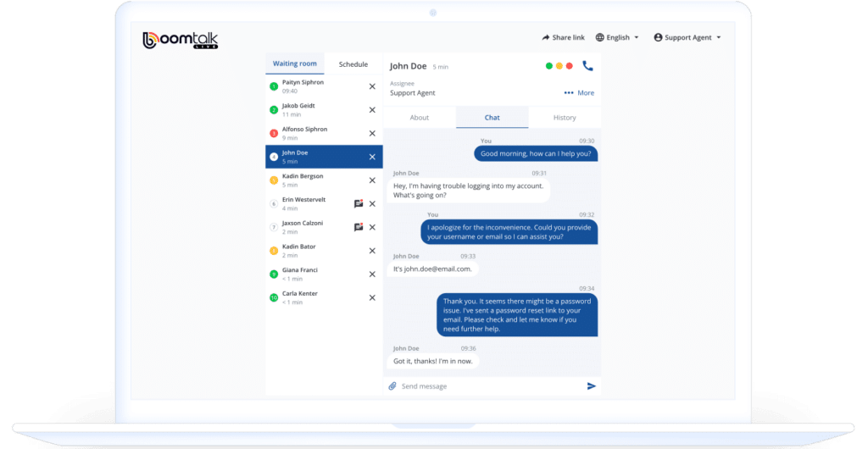Click the Share link arrow icon
Screen dimensions: 868x449
547,38
